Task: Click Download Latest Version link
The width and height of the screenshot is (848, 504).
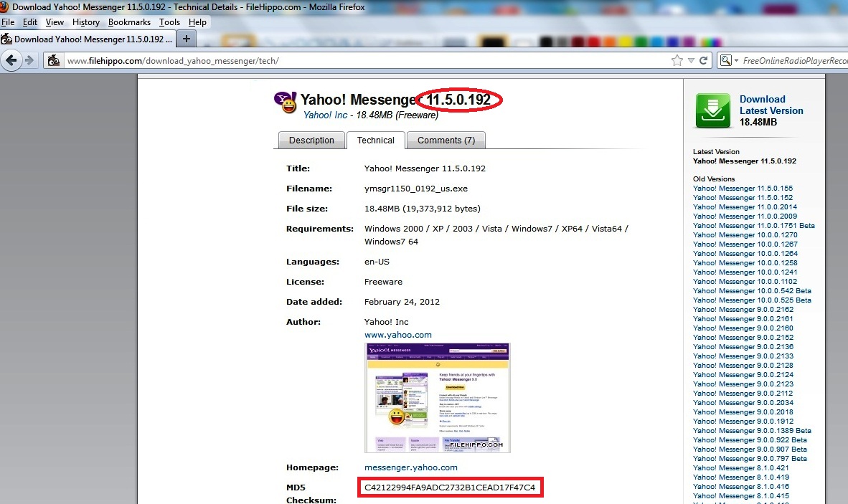Action: click(x=771, y=105)
